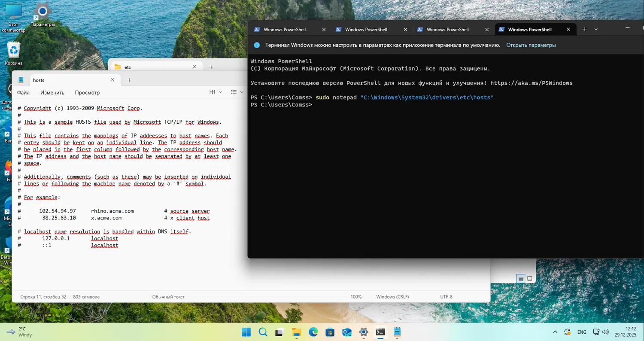This screenshot has height=341, width=644.
Task: Open a new tab in Windows Terminal
Action: tap(584, 29)
